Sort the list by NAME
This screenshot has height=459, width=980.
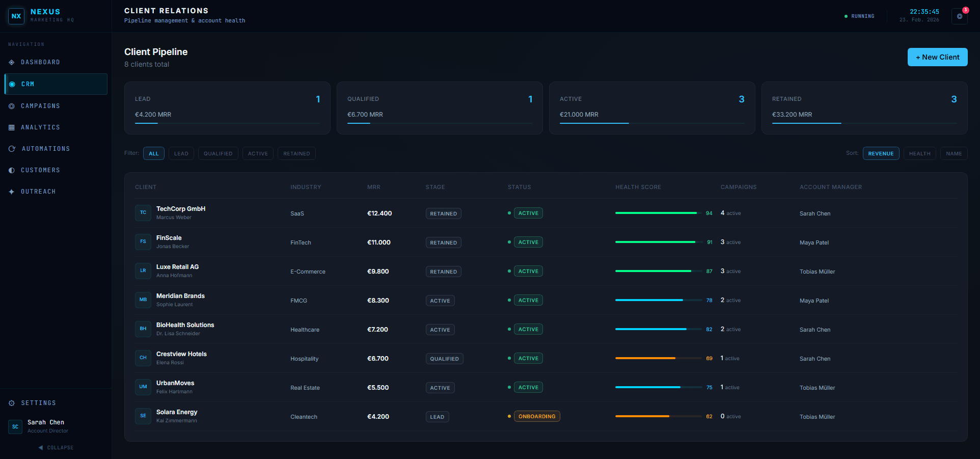[954, 153]
